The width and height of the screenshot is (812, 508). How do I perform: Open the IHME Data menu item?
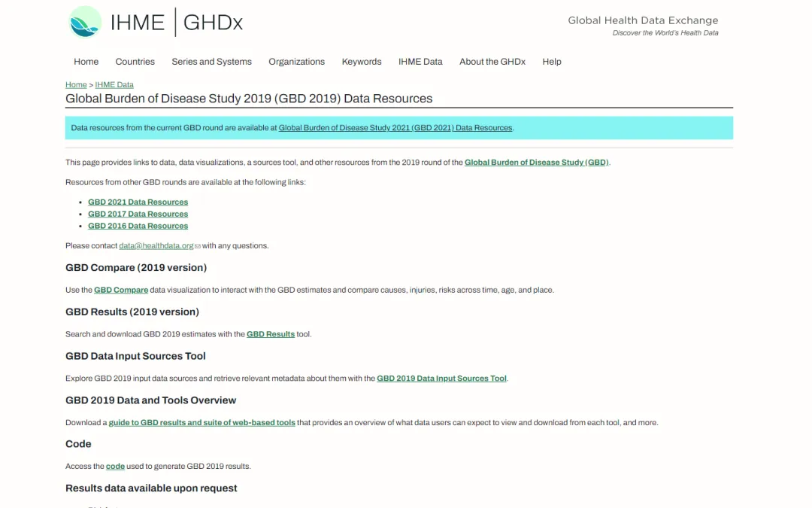420,62
